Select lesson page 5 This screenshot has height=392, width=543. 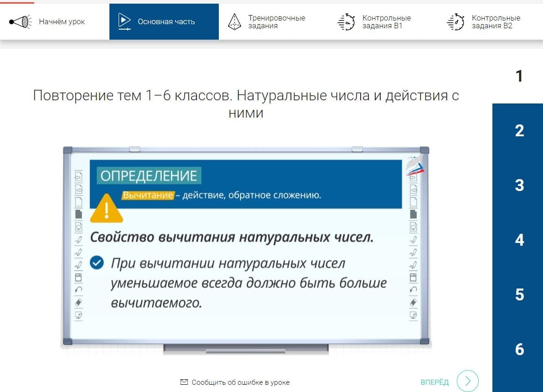click(x=518, y=295)
